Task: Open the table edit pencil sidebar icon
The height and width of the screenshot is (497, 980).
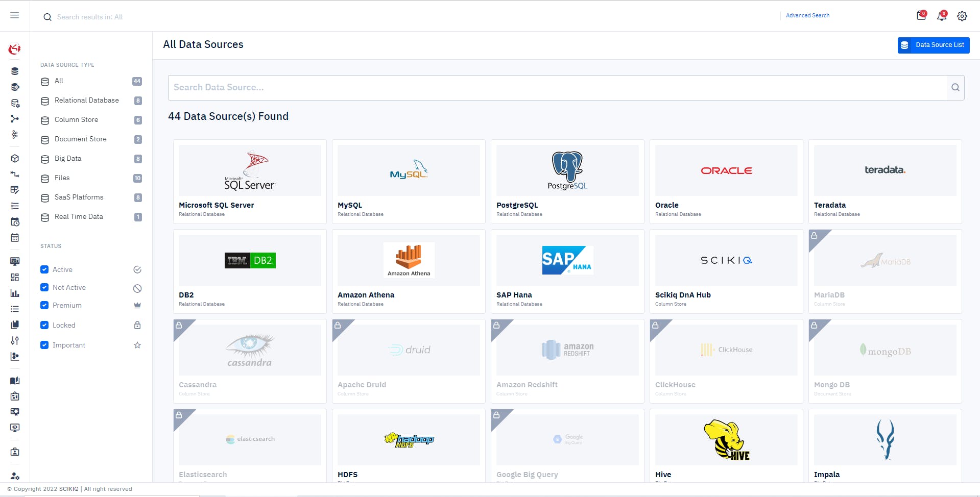Action: 15,190
